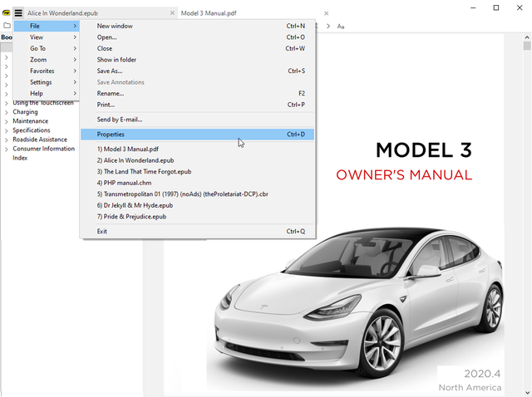Expand the Specifications bookmark chevron
532x397 pixels.
[x=7, y=130]
